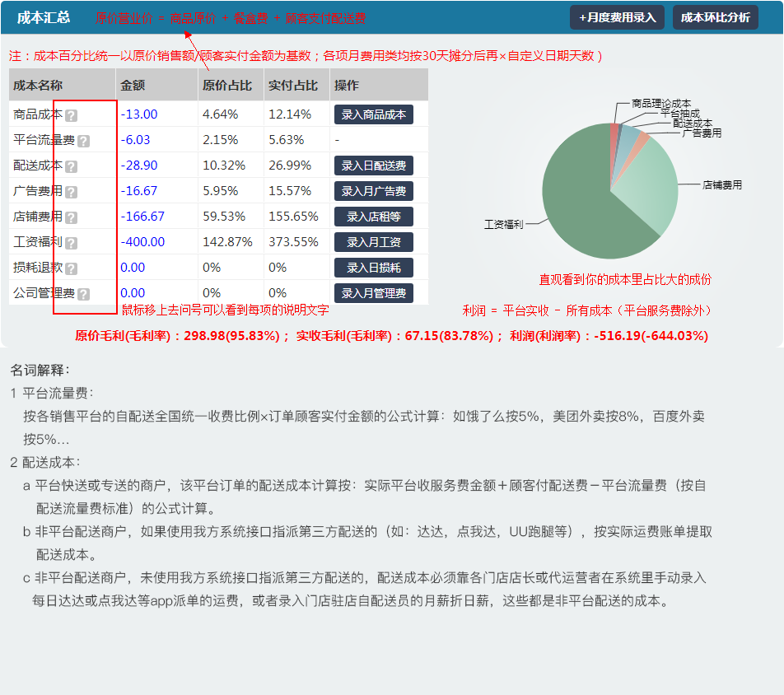Click the -166.67 amount value
784x695 pixels.
click(x=142, y=217)
